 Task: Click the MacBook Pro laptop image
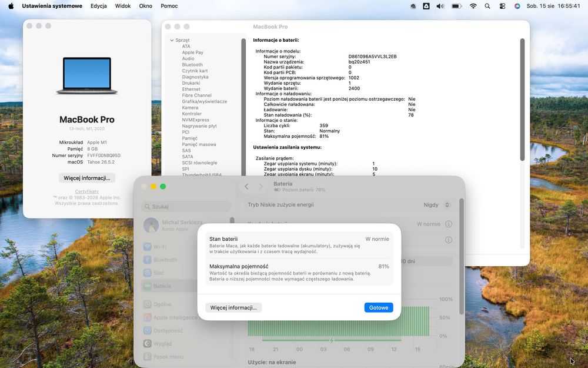(x=87, y=75)
